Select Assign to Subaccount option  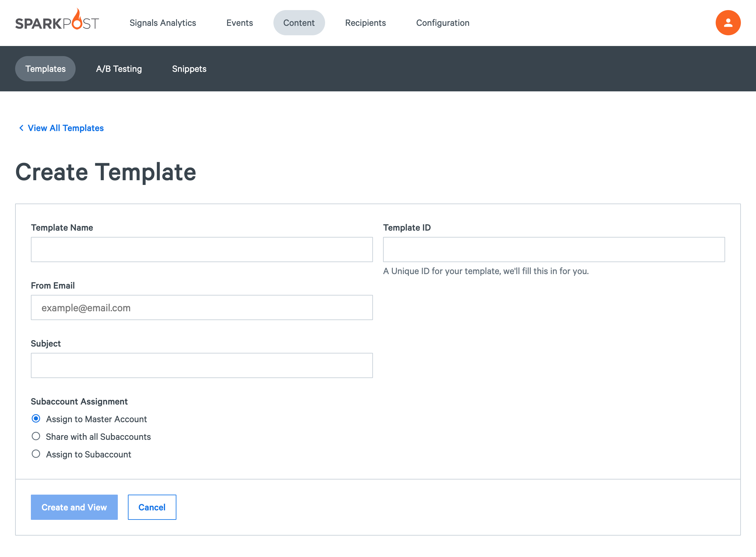(x=36, y=454)
